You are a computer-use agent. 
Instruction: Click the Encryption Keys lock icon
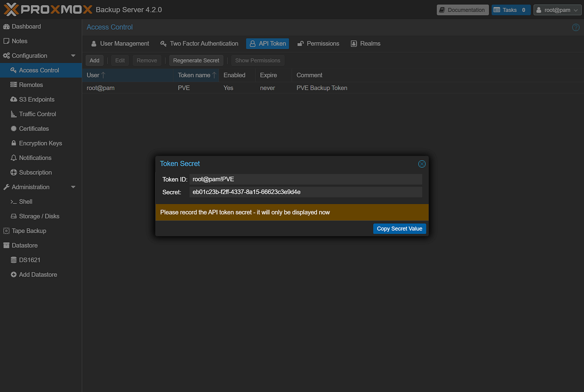tap(14, 143)
